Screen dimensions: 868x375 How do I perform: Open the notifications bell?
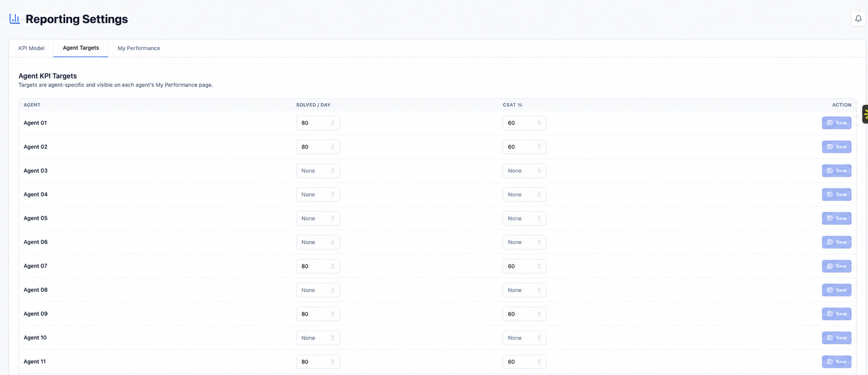858,19
